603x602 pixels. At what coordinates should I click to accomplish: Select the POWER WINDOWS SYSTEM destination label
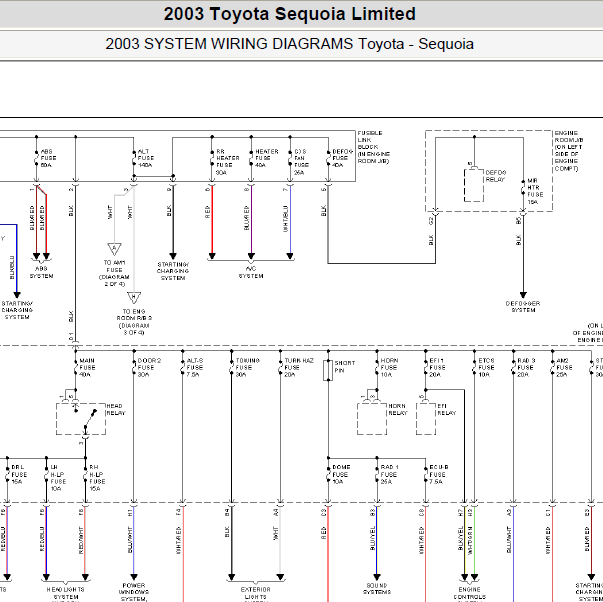pyautogui.click(x=134, y=592)
